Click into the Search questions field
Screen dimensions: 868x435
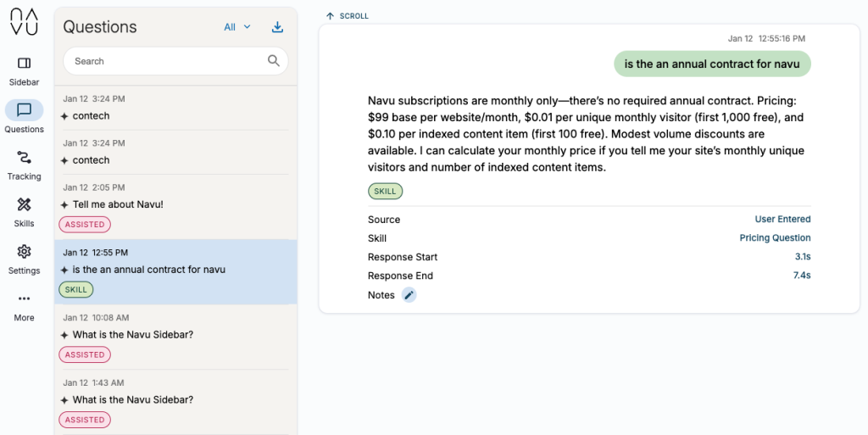[165, 61]
